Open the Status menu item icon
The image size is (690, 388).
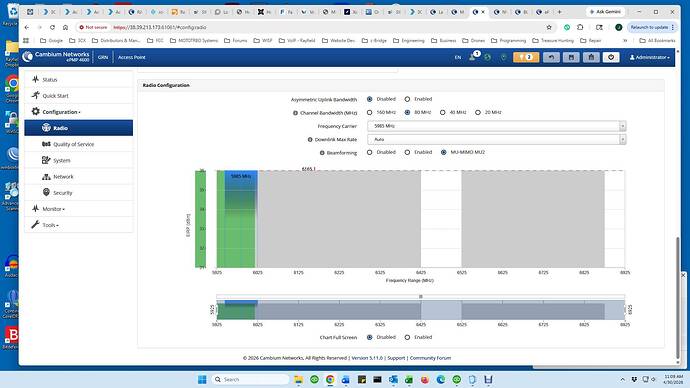tap(36, 79)
